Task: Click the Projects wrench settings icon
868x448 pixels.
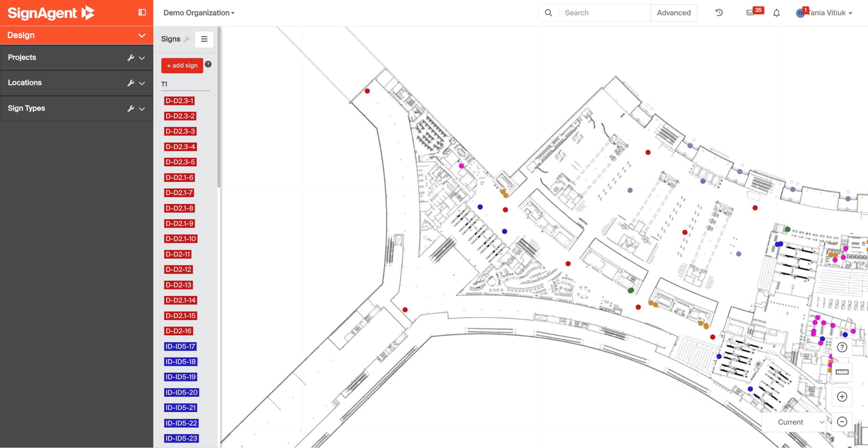Action: (x=131, y=58)
